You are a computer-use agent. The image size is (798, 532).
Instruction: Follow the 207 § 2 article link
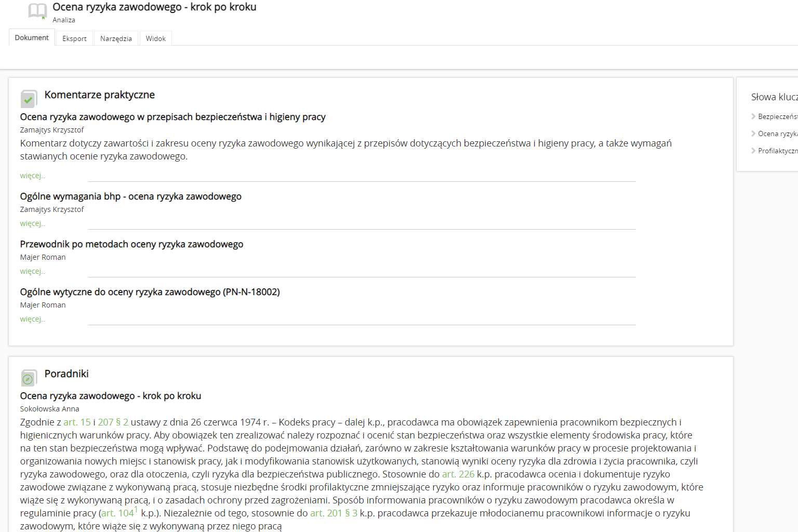click(113, 422)
